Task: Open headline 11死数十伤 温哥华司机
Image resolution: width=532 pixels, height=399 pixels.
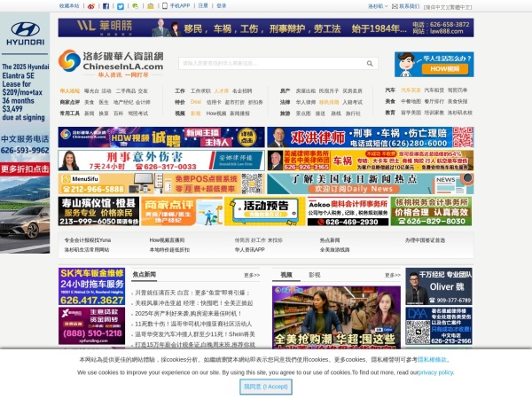Action: click(193, 324)
